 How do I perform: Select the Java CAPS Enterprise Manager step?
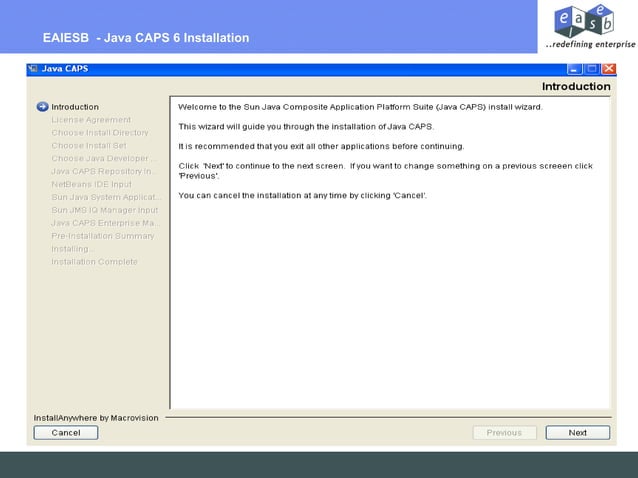pyautogui.click(x=105, y=223)
